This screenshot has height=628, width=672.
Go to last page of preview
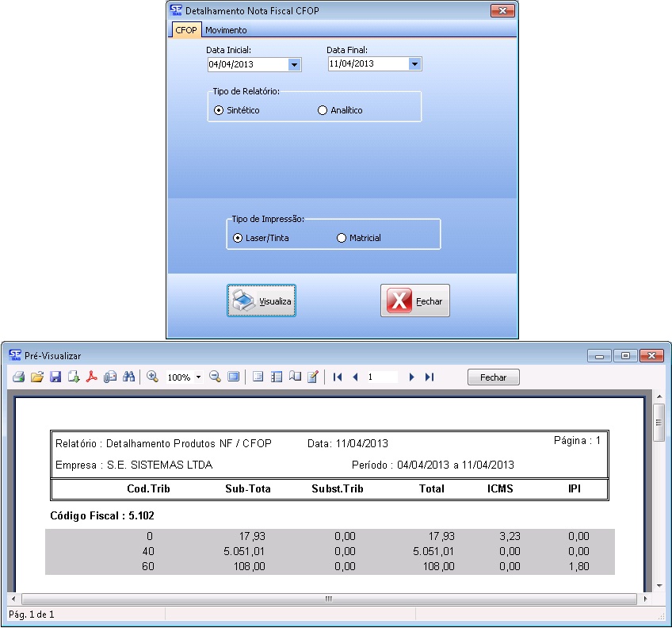[430, 377]
